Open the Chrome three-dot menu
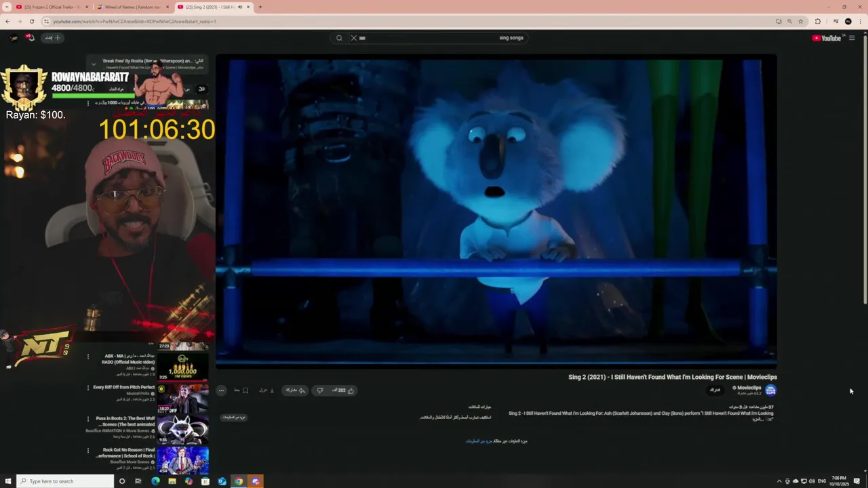 [860, 21]
